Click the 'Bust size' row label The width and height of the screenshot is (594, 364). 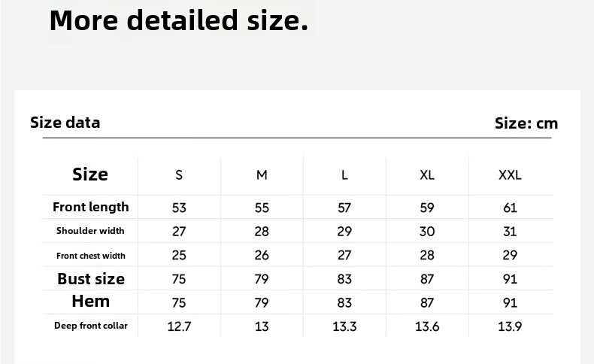91,279
